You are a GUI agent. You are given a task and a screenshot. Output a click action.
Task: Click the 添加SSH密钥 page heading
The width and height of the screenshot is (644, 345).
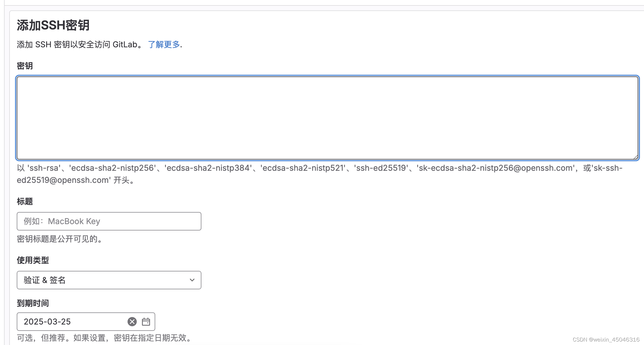(x=53, y=25)
